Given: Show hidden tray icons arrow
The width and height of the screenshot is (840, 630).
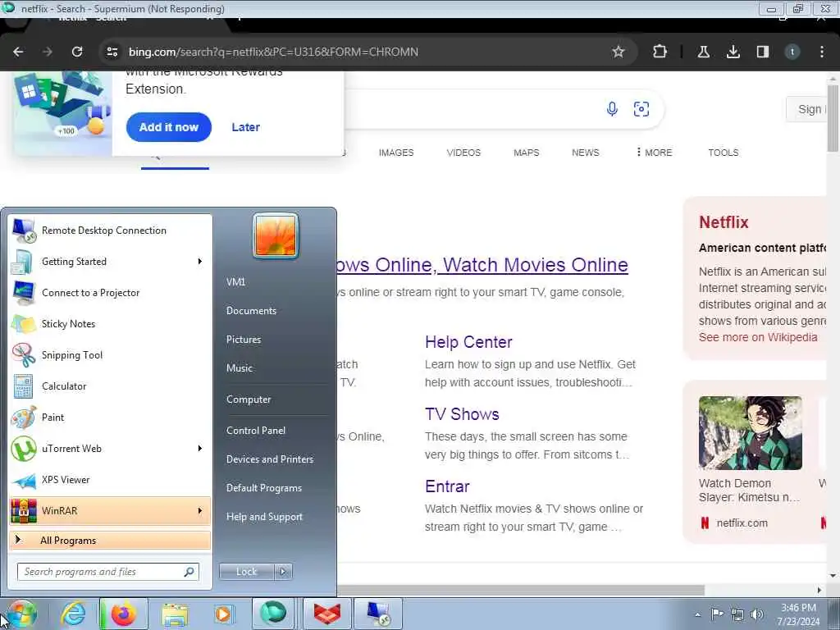Looking at the screenshot, I should 697,615.
